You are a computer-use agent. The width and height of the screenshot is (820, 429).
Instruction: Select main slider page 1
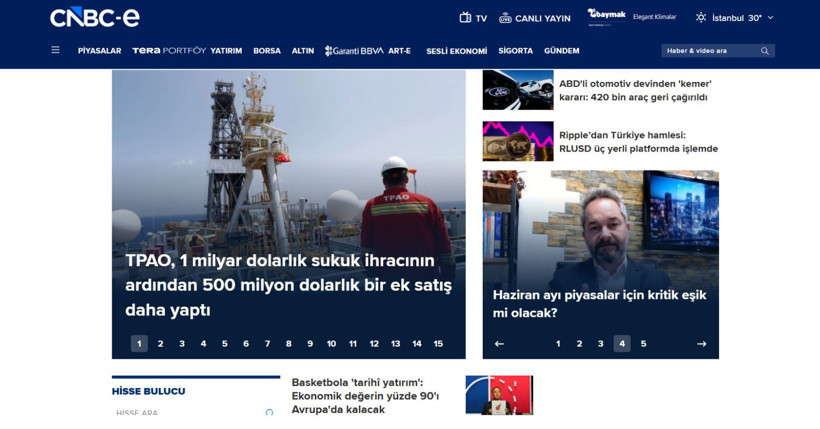(139, 344)
